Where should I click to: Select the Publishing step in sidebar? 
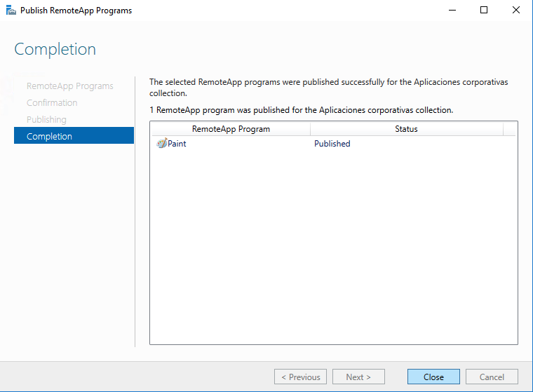coord(46,120)
